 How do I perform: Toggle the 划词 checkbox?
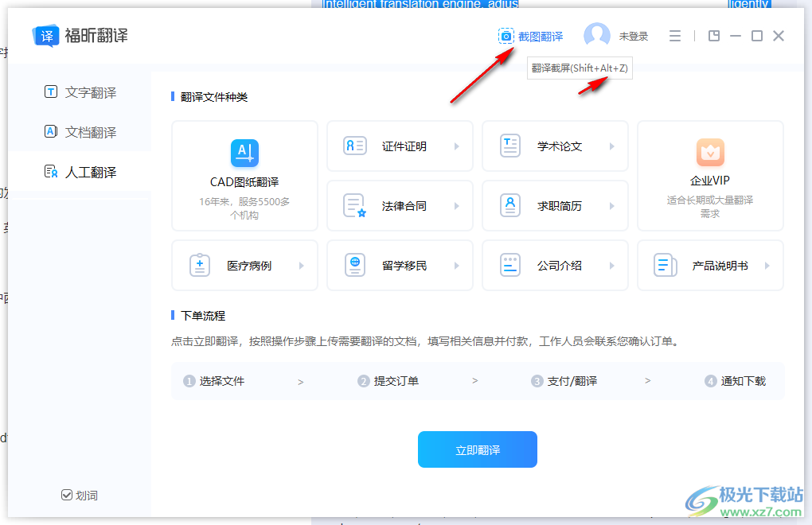pos(67,495)
